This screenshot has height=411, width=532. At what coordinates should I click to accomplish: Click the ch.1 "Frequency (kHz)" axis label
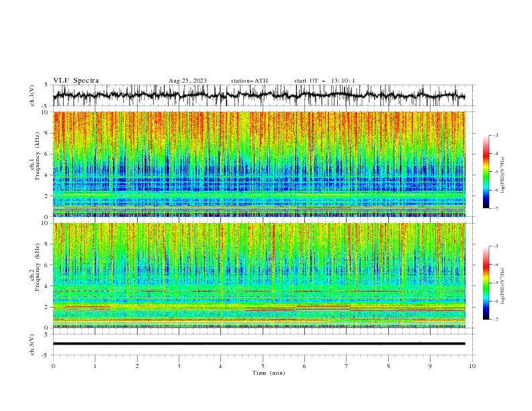point(38,154)
